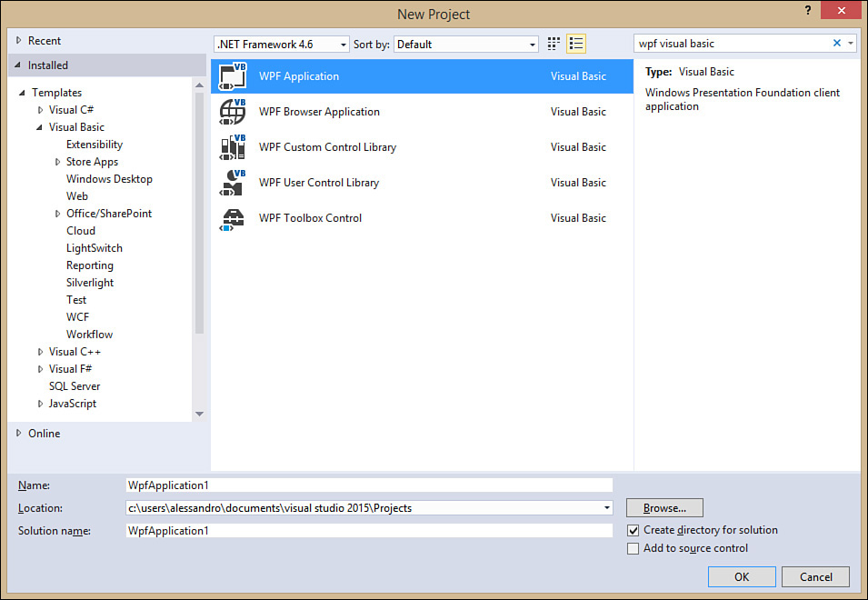Click the OK button
The width and height of the screenshot is (868, 600).
coord(742,576)
